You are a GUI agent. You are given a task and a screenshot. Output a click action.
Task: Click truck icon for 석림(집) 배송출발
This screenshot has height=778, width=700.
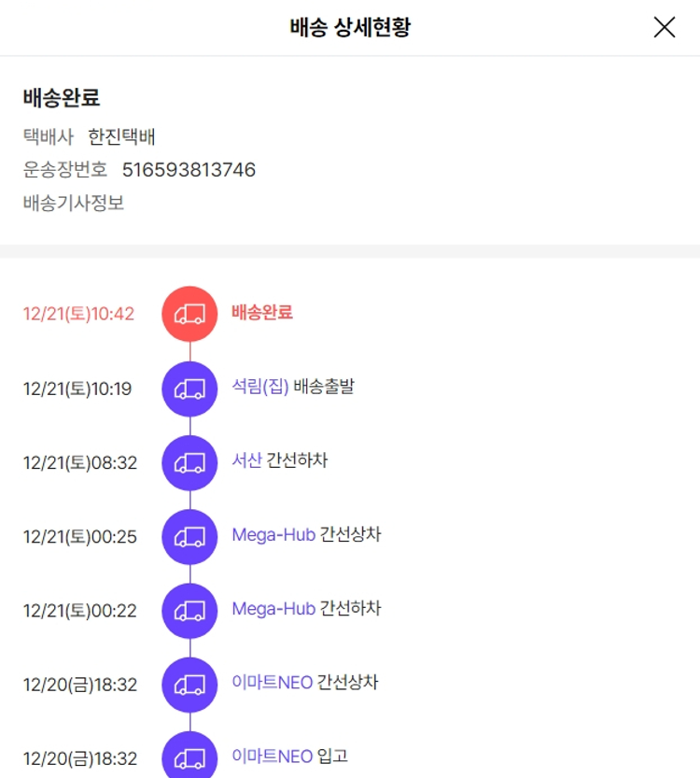[189, 388]
